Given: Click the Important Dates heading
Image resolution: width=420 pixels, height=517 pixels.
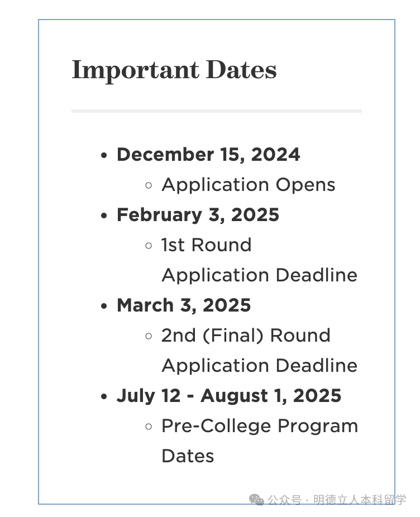Looking at the screenshot, I should (x=174, y=71).
